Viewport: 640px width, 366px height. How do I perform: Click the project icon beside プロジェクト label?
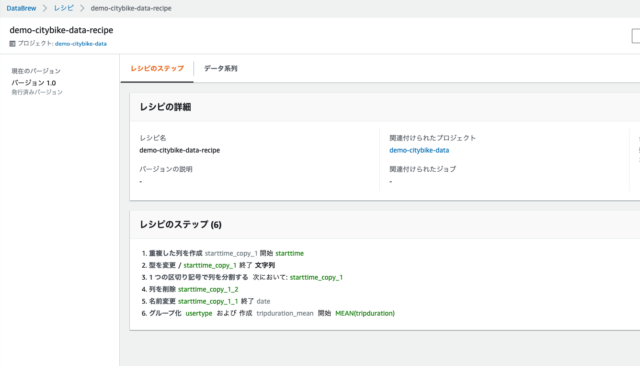[x=12, y=44]
